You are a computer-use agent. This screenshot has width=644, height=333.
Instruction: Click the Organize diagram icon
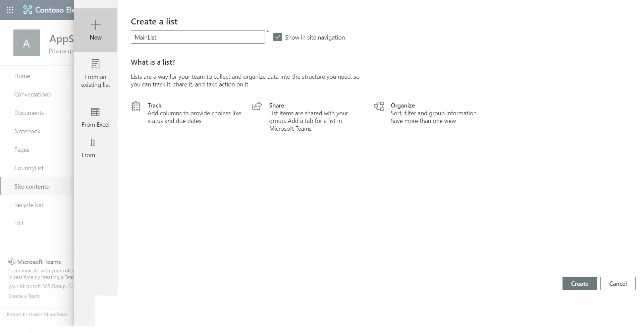point(379,106)
